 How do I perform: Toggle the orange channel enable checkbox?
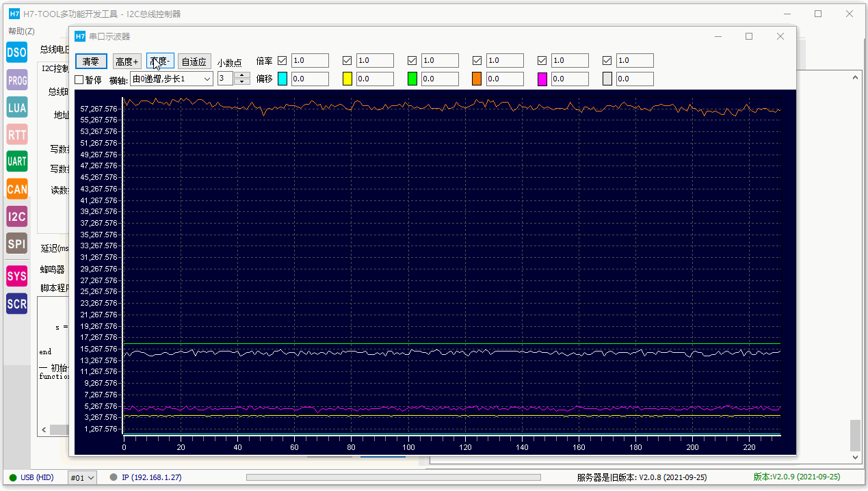point(477,60)
